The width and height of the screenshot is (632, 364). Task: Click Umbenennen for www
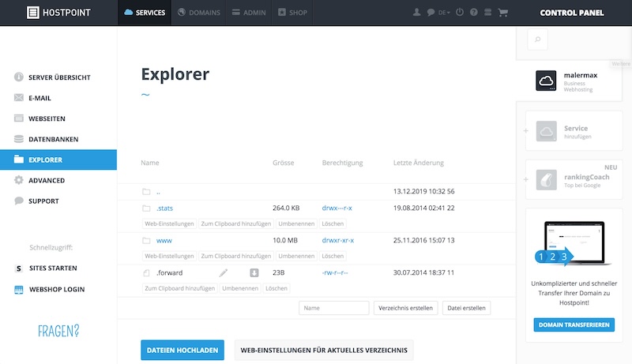[296, 256]
